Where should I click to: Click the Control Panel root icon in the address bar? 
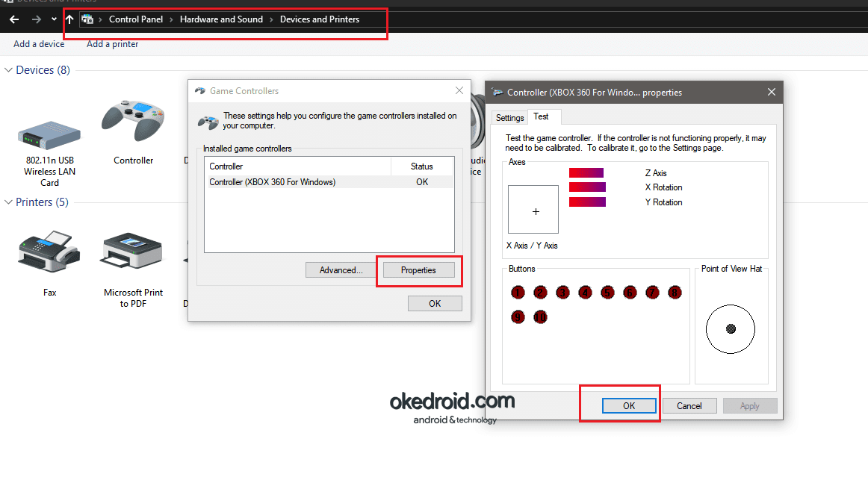[x=87, y=19]
